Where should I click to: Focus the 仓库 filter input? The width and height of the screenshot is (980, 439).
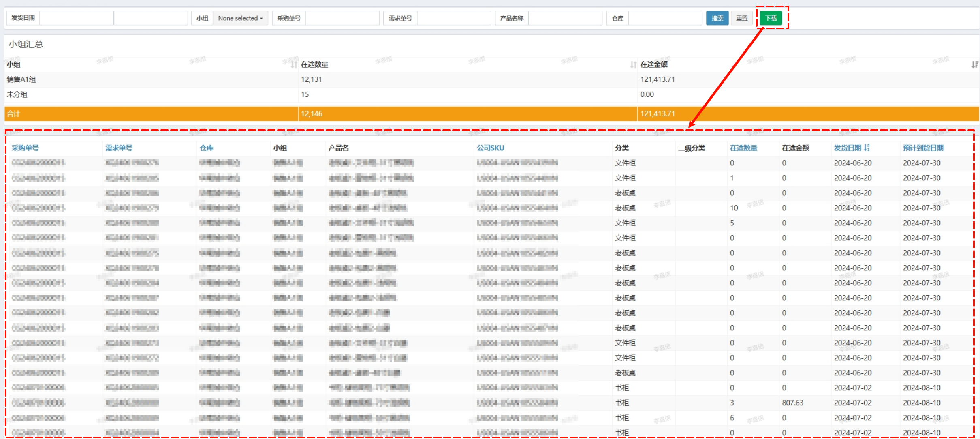click(x=665, y=18)
